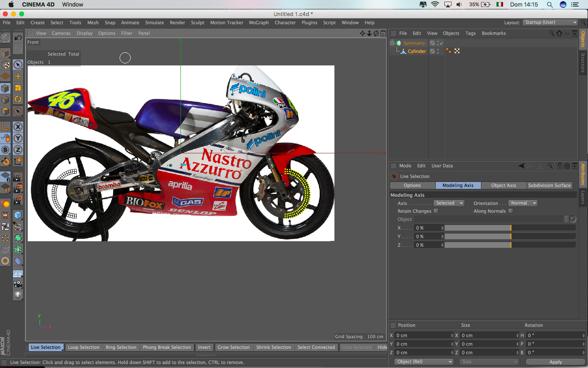Click the Undo arrow icon

[x=18, y=38]
